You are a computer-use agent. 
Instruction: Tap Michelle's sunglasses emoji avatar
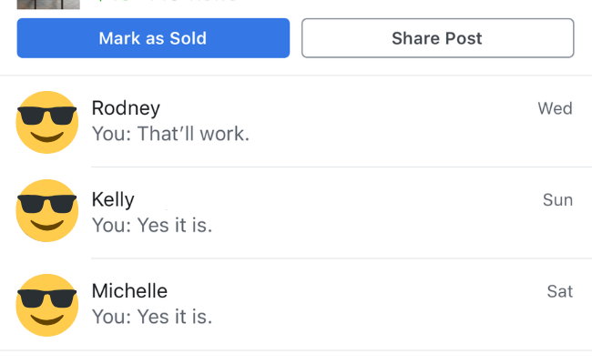pyautogui.click(x=47, y=303)
